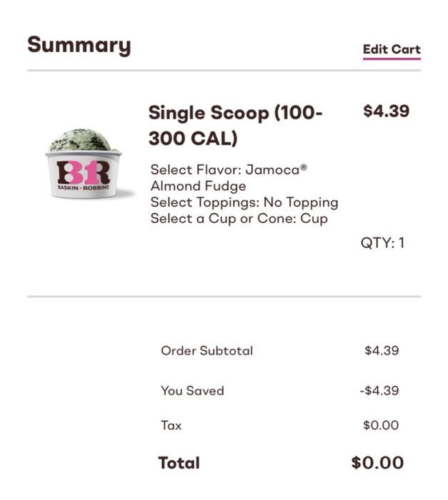Click the bold Total label
Viewport: 448px width, 500px height.
179,463
